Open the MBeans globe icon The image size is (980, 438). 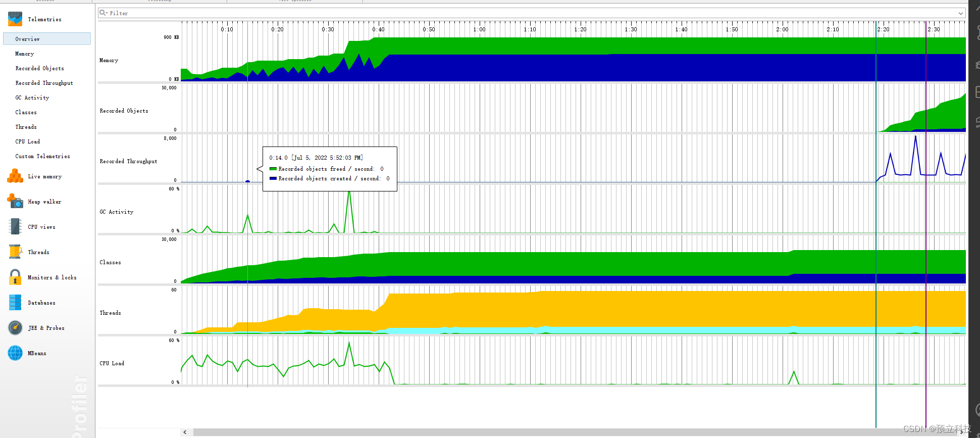pyautogui.click(x=15, y=353)
